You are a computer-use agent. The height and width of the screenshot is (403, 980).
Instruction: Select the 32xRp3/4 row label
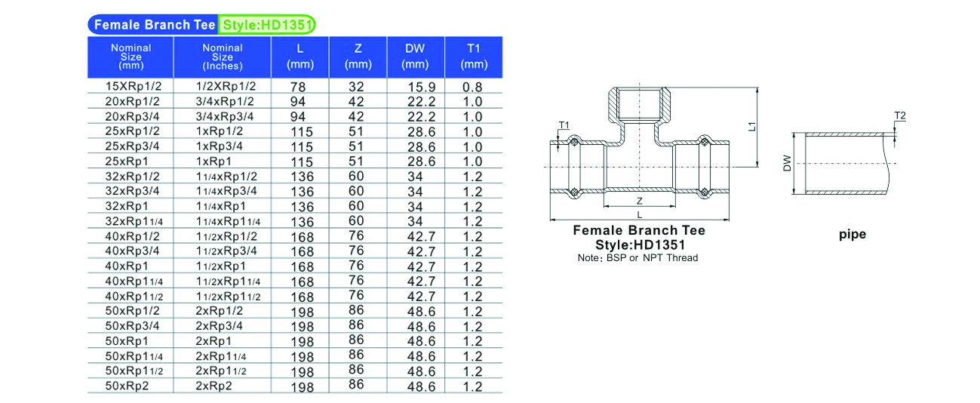(x=134, y=190)
